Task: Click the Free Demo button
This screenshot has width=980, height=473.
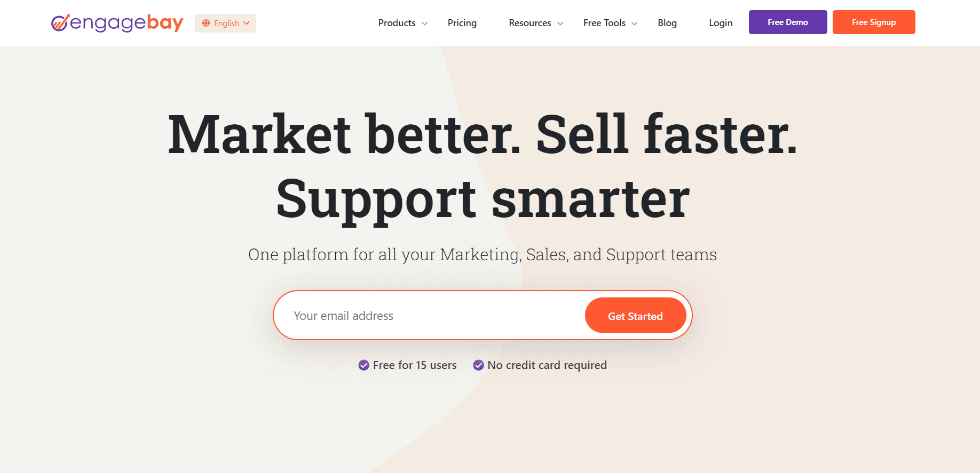Action: (788, 22)
